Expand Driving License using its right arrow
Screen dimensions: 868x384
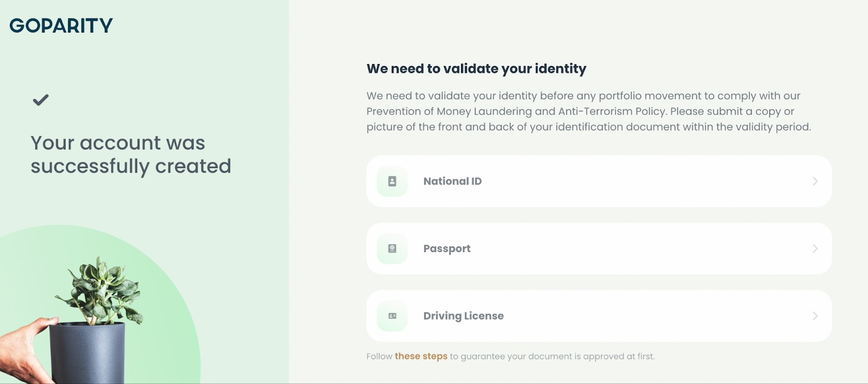coord(815,316)
